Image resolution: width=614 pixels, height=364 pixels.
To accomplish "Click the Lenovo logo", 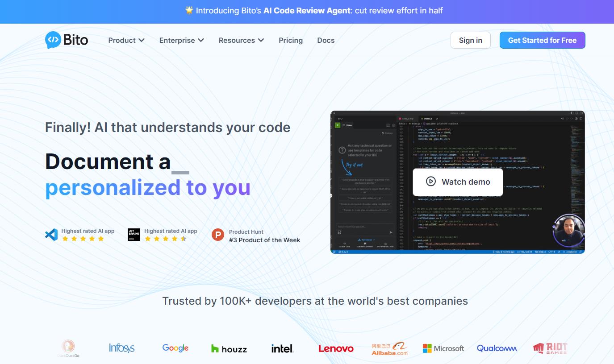I will tap(336, 348).
